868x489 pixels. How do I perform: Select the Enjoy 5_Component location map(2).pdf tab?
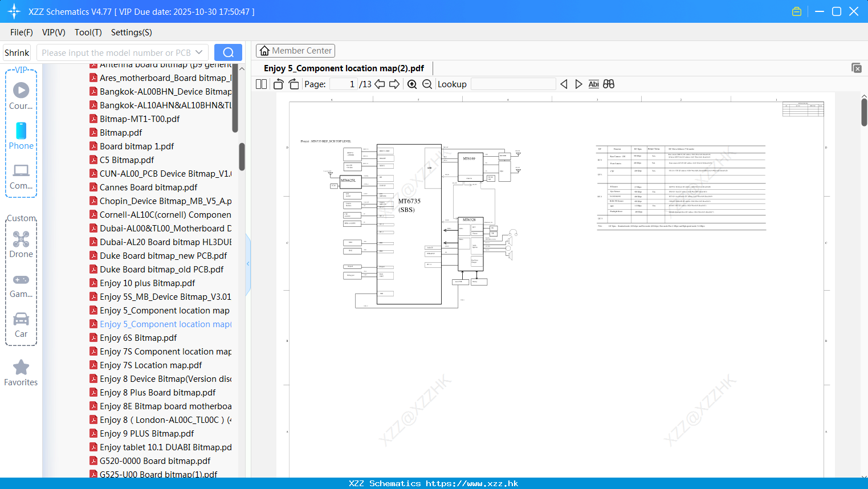coord(344,68)
